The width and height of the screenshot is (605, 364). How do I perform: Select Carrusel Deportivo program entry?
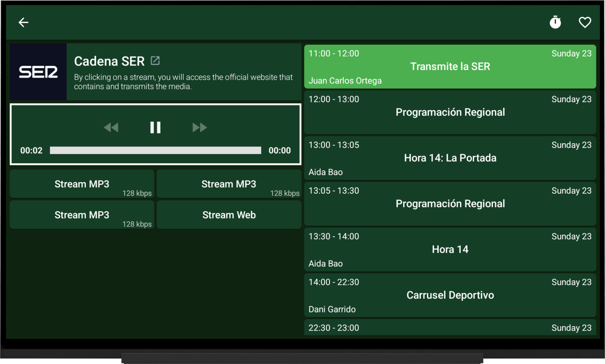(450, 295)
